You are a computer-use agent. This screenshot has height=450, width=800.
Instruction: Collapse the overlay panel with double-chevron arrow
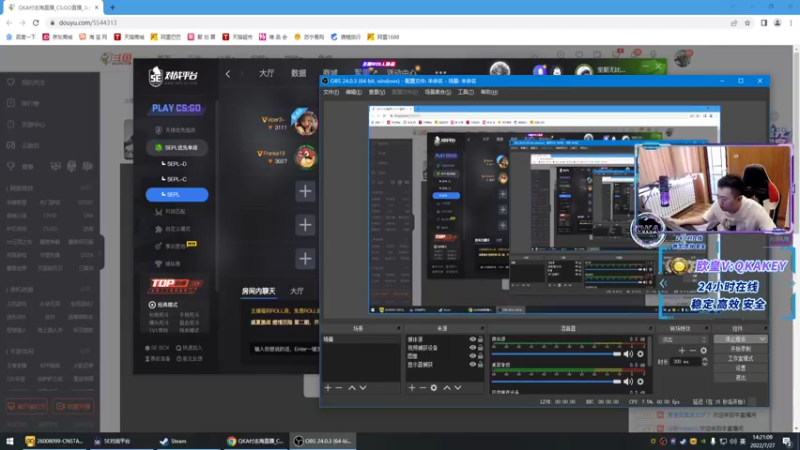pyautogui.click(x=663, y=283)
